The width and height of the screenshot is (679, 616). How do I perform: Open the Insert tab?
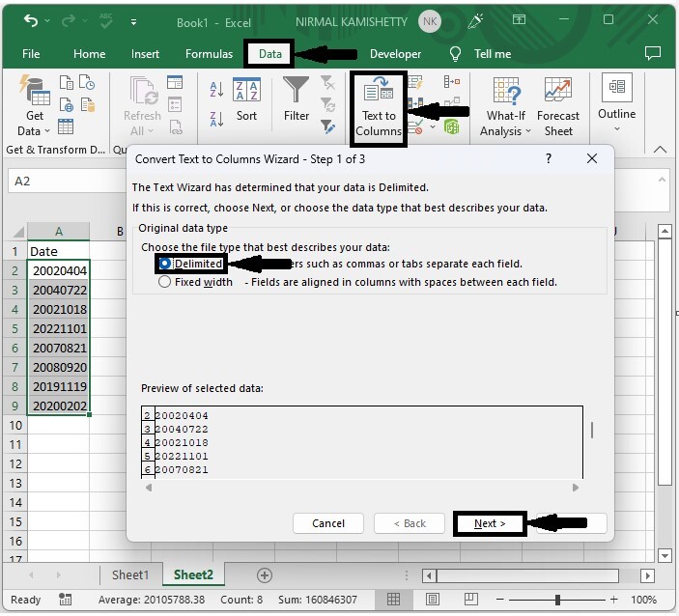click(145, 54)
